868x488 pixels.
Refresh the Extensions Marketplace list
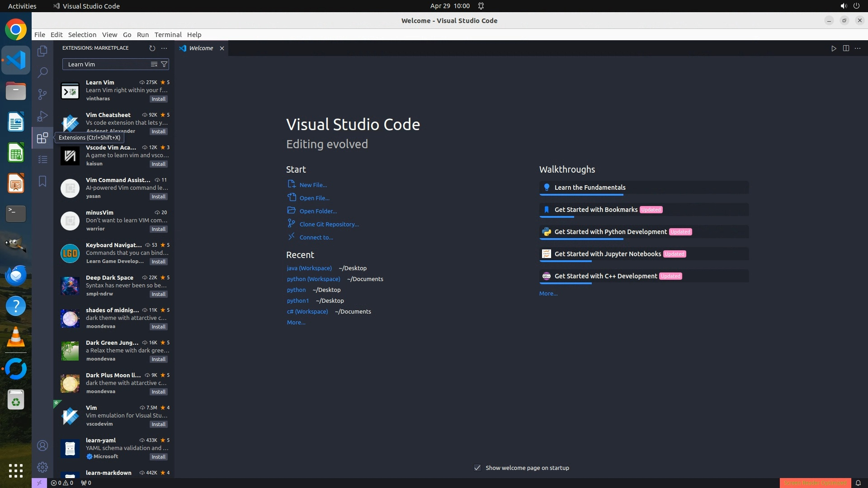click(x=152, y=48)
